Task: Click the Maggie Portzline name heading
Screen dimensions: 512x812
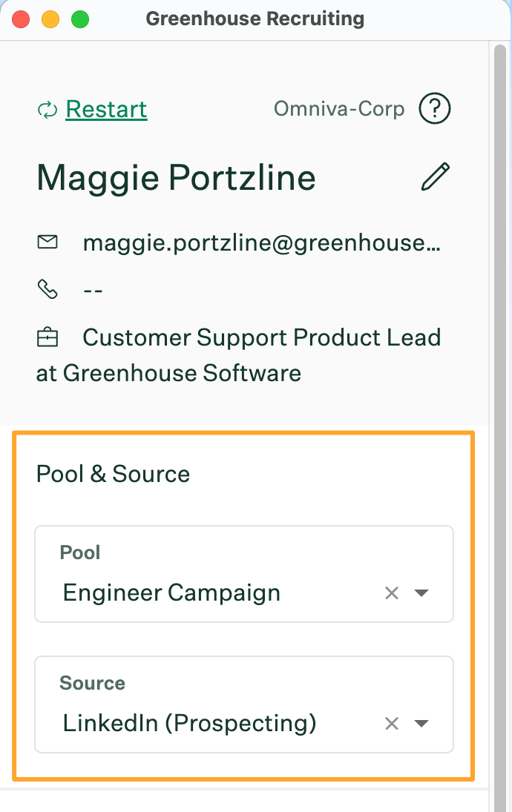Action: tap(176, 178)
